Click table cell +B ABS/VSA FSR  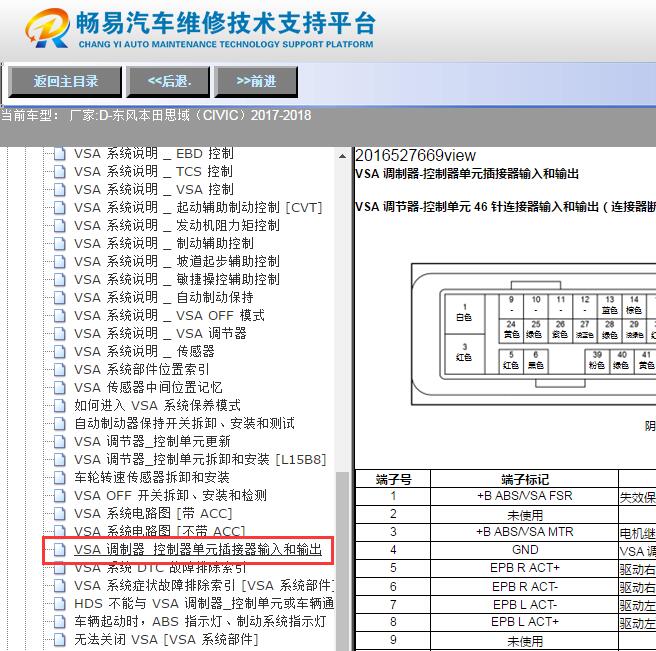(x=525, y=496)
